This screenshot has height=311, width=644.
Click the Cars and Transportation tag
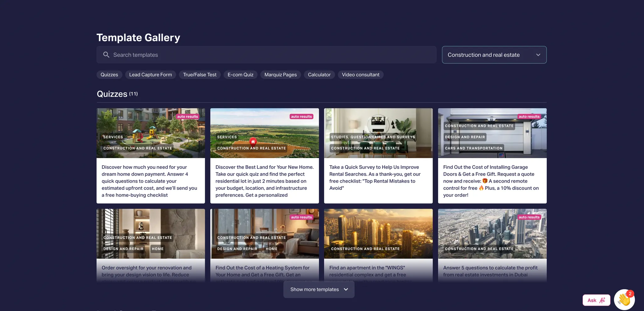(x=474, y=148)
